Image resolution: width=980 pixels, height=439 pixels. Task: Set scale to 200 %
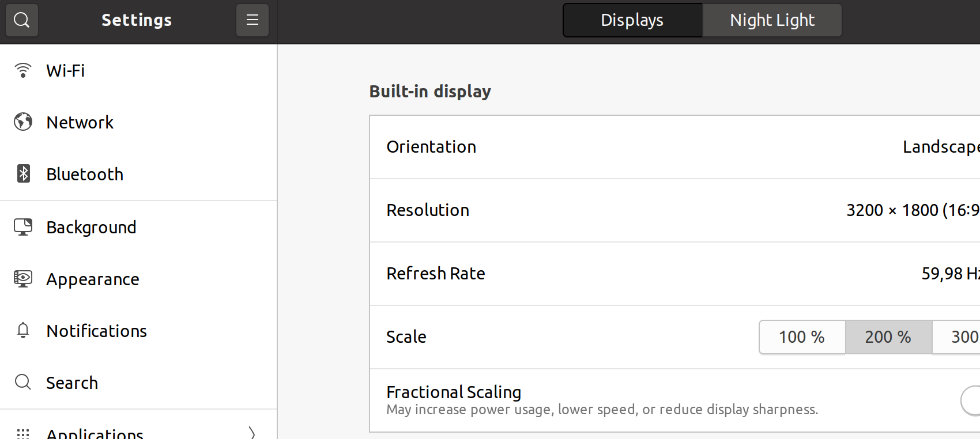pos(888,337)
